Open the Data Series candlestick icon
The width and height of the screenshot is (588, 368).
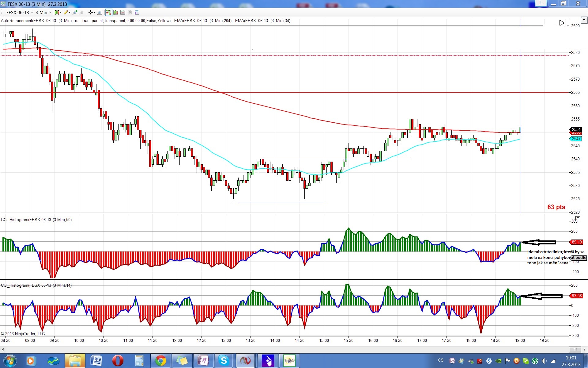point(116,13)
